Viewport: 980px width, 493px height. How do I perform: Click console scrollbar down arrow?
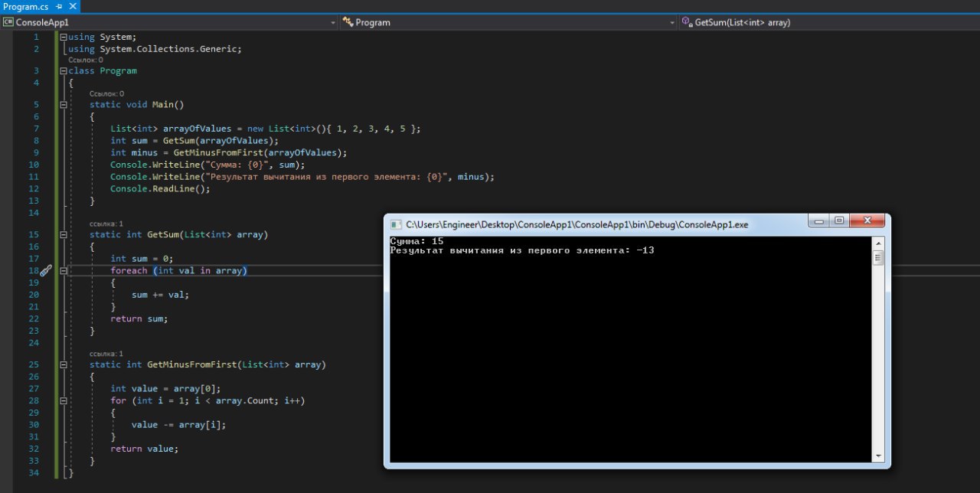878,455
